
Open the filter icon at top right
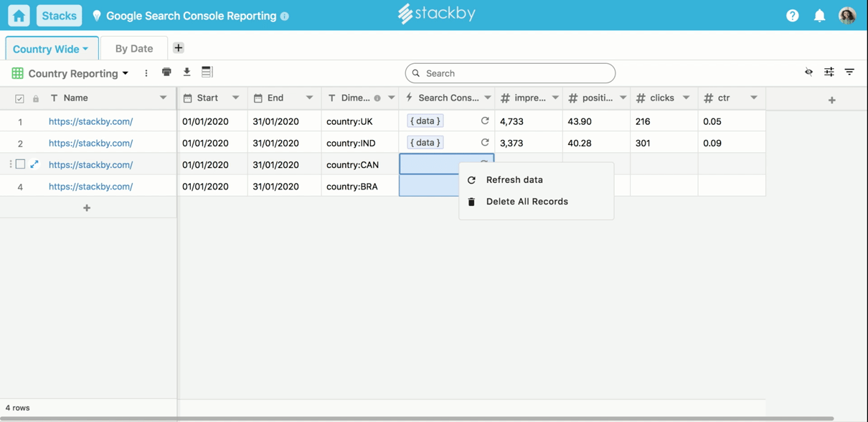pos(849,72)
